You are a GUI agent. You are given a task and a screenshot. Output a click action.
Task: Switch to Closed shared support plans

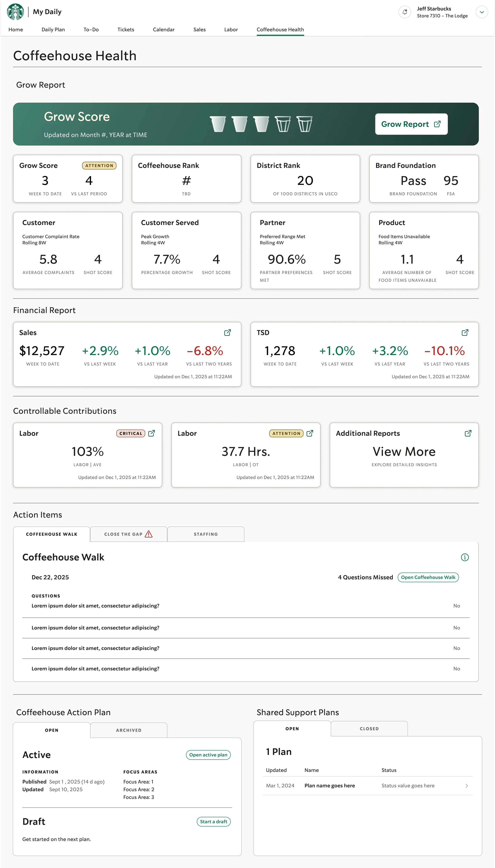click(x=369, y=728)
